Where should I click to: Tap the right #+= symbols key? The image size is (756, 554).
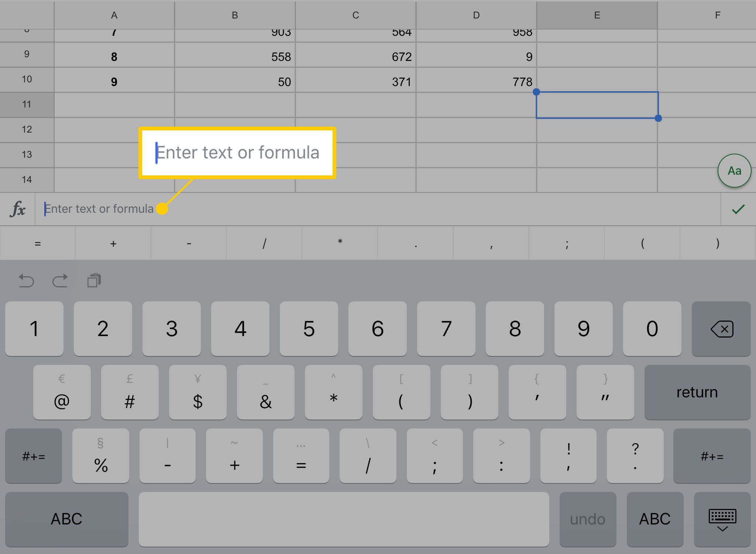pos(712,456)
